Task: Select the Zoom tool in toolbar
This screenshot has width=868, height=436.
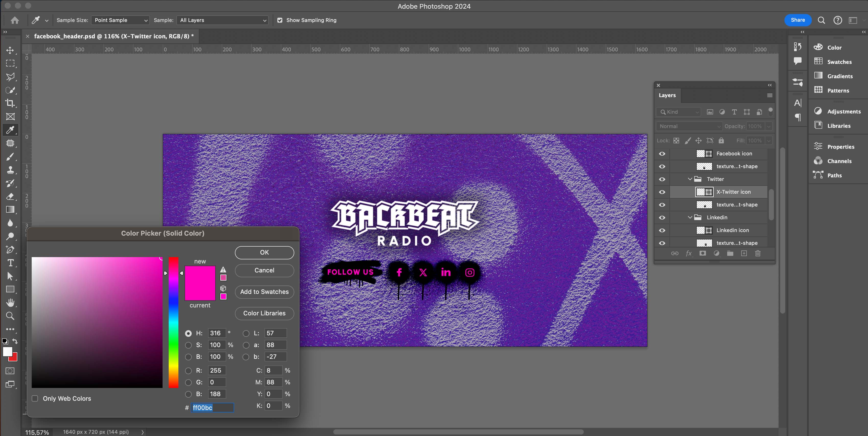Action: click(x=10, y=316)
